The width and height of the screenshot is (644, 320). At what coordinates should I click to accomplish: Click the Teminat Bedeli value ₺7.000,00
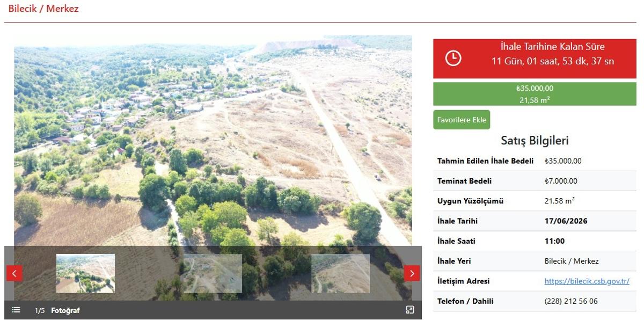(x=561, y=181)
